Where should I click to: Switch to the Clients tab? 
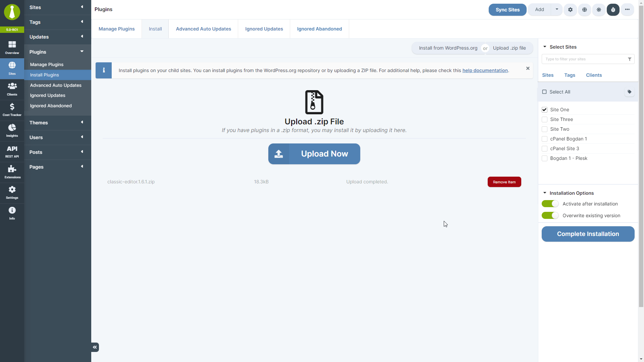tap(594, 75)
